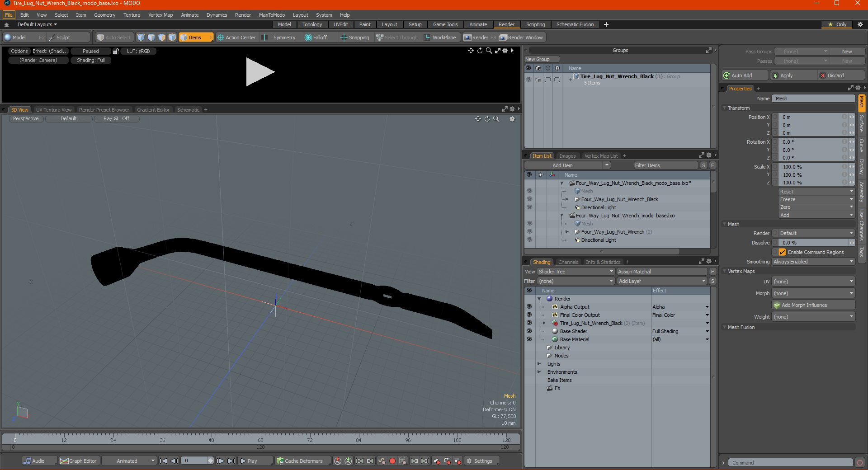Switch to Images tab
868x470 pixels.
567,156
